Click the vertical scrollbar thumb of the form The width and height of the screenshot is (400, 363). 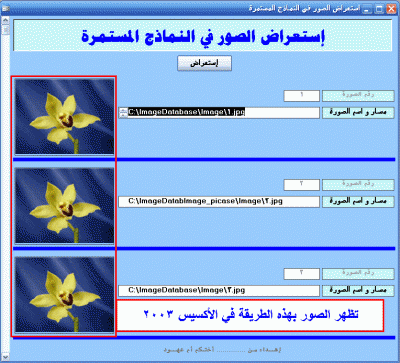(x=5, y=30)
